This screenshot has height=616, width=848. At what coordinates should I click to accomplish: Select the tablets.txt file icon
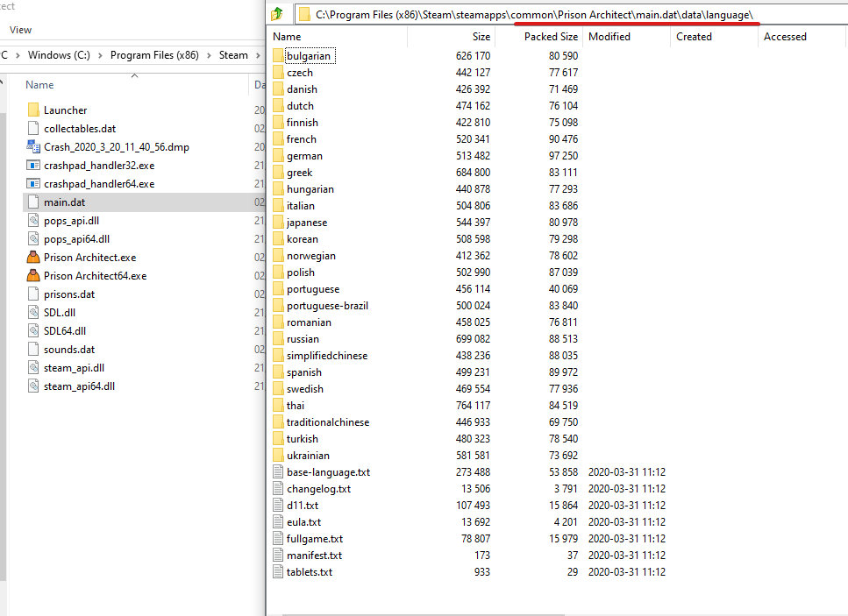[278, 571]
